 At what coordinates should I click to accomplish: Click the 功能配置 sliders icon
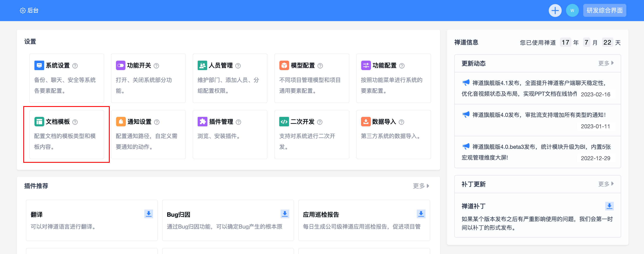pyautogui.click(x=366, y=66)
